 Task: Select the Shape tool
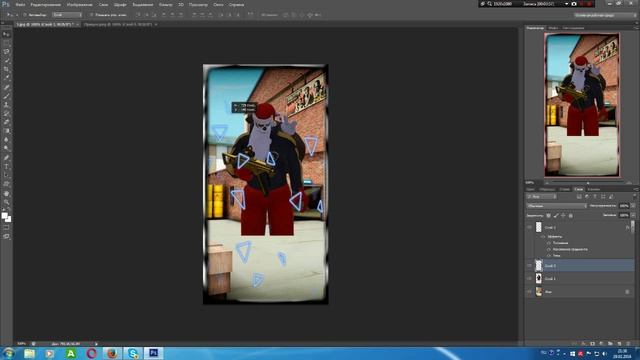click(6, 184)
